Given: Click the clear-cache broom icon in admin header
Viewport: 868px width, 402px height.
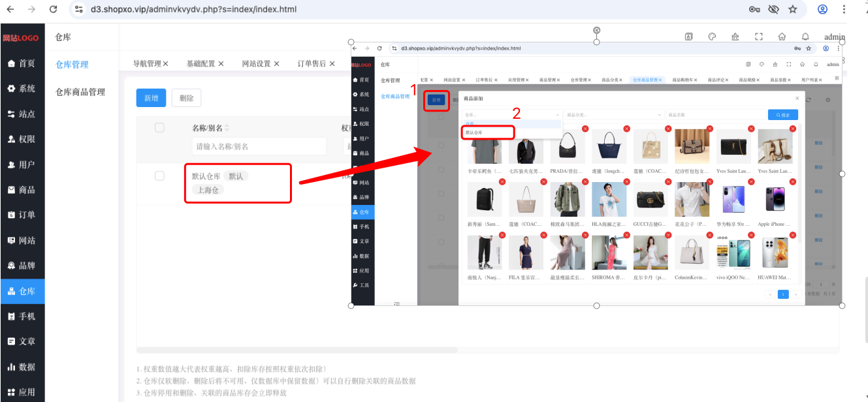Looking at the screenshot, I should (x=735, y=37).
